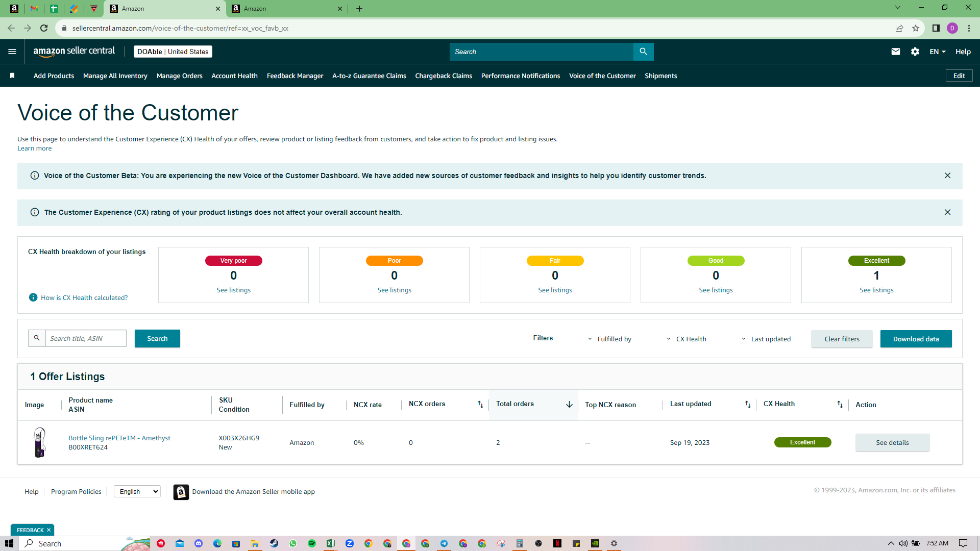Screen dimensions: 980x551
Task: Open WhatsApp from the taskbar
Action: (x=293, y=543)
